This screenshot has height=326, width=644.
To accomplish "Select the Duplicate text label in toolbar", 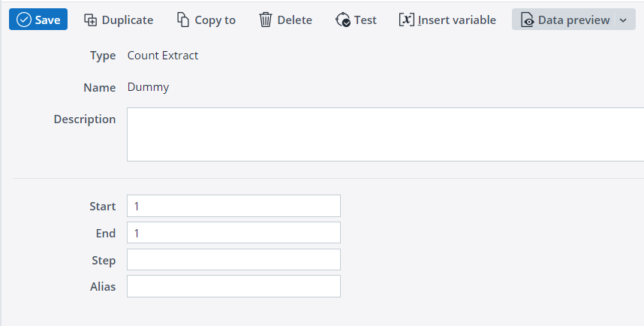I will click(x=128, y=20).
